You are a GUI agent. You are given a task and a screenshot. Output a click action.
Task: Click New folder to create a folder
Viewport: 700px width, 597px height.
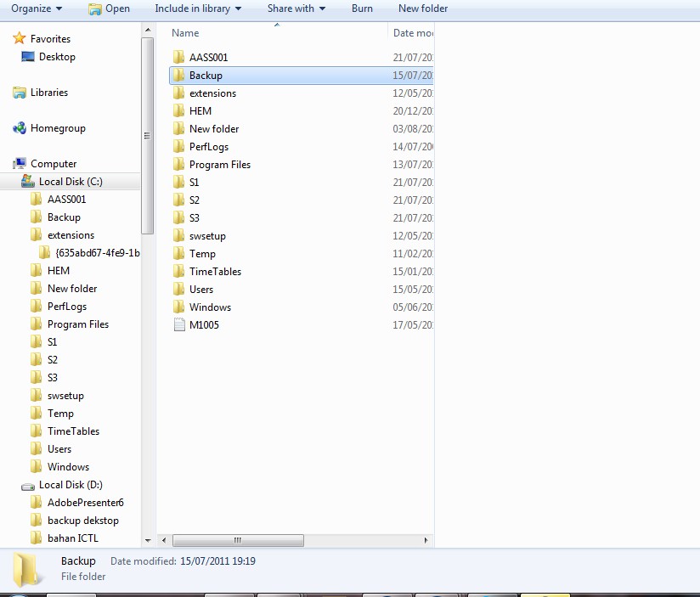pyautogui.click(x=422, y=9)
